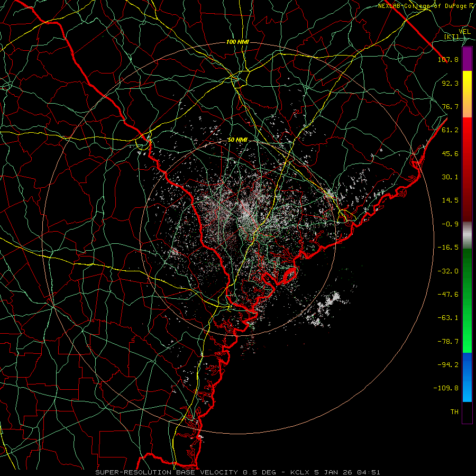Image resolution: width=476 pixels, height=476 pixels.
Task: Click the -32.0 velocity scale value
Action: point(448,271)
